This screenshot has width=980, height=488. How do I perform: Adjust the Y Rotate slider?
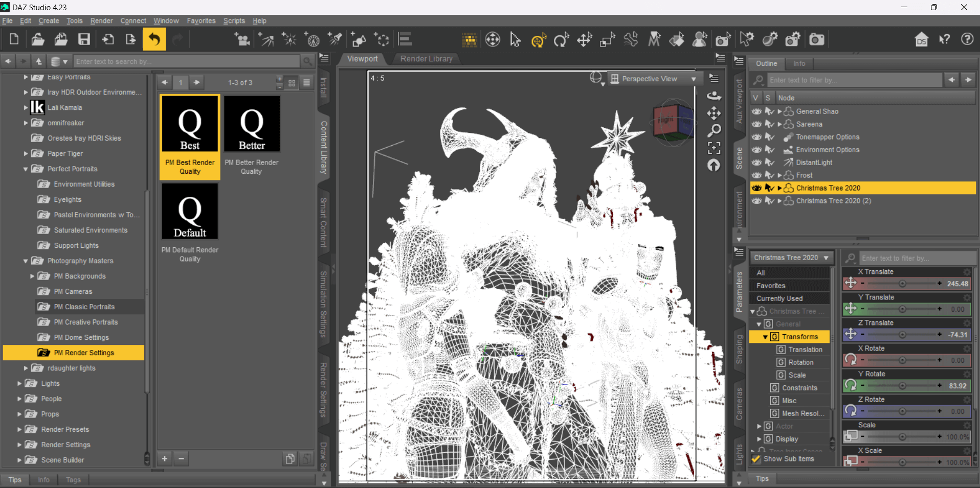point(901,386)
